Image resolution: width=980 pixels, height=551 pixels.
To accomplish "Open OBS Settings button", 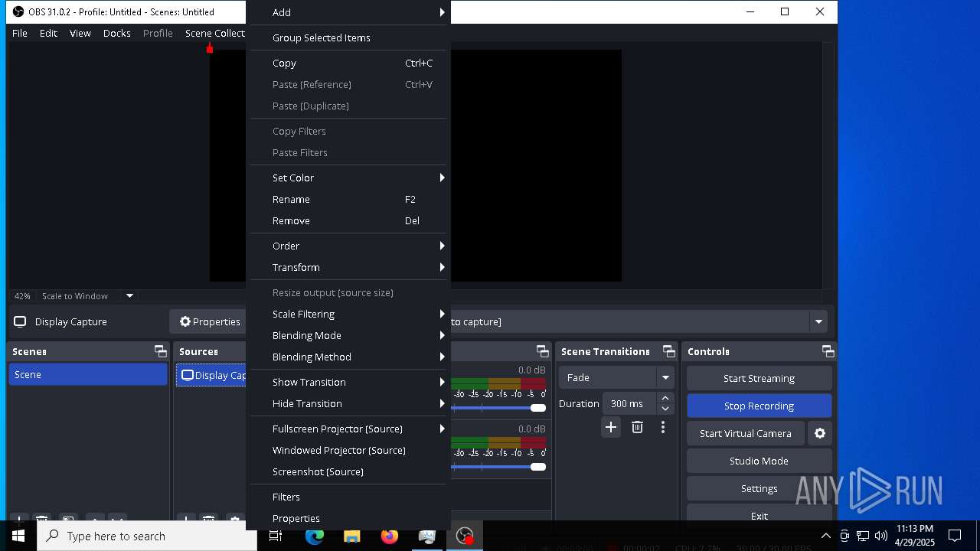I will click(x=759, y=488).
